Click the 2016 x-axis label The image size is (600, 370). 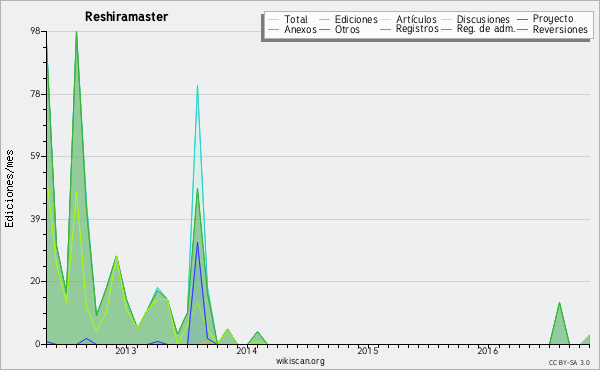point(488,351)
